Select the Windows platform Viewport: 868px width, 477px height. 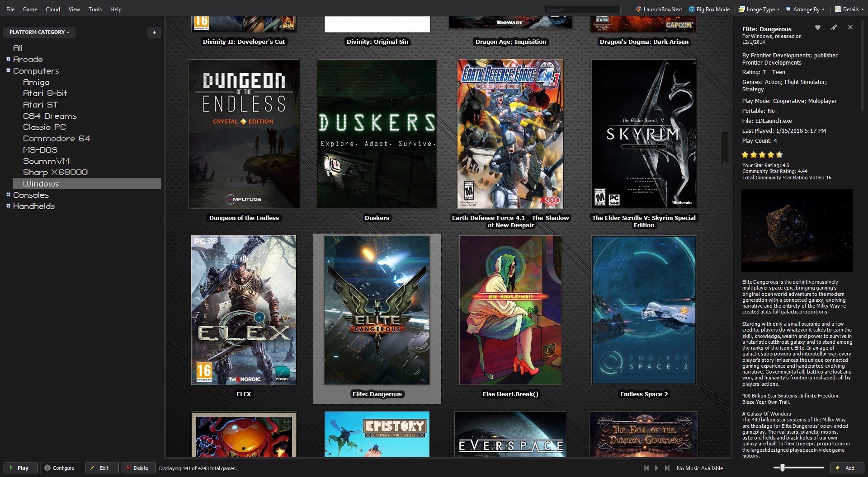pyautogui.click(x=87, y=183)
